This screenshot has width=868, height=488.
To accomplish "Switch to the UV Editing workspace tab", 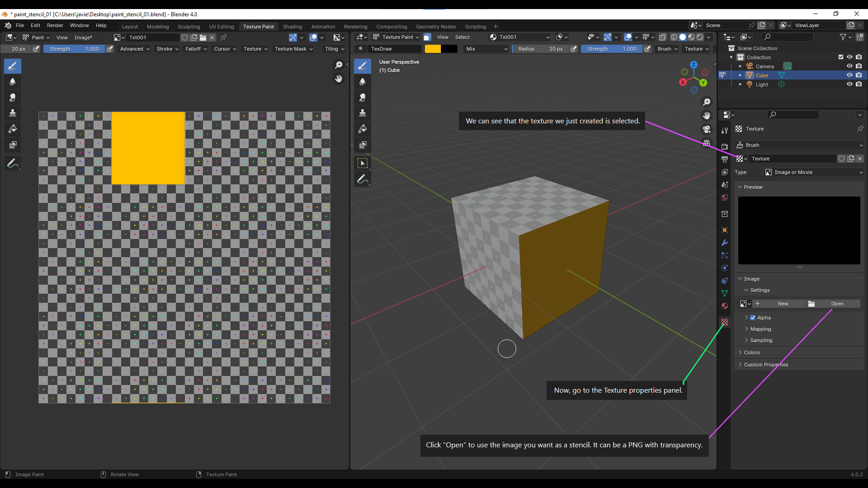I will 222,27.
